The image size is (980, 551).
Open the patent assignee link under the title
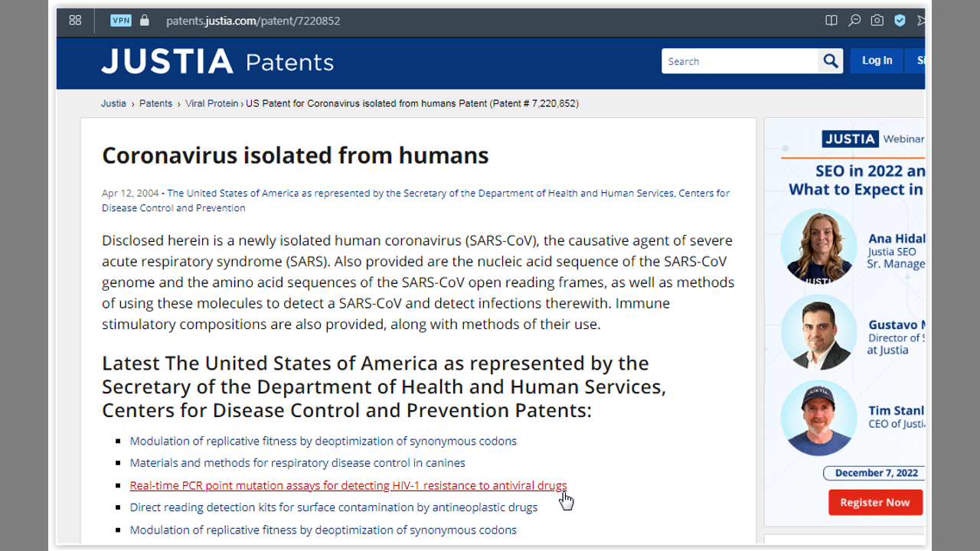click(448, 194)
